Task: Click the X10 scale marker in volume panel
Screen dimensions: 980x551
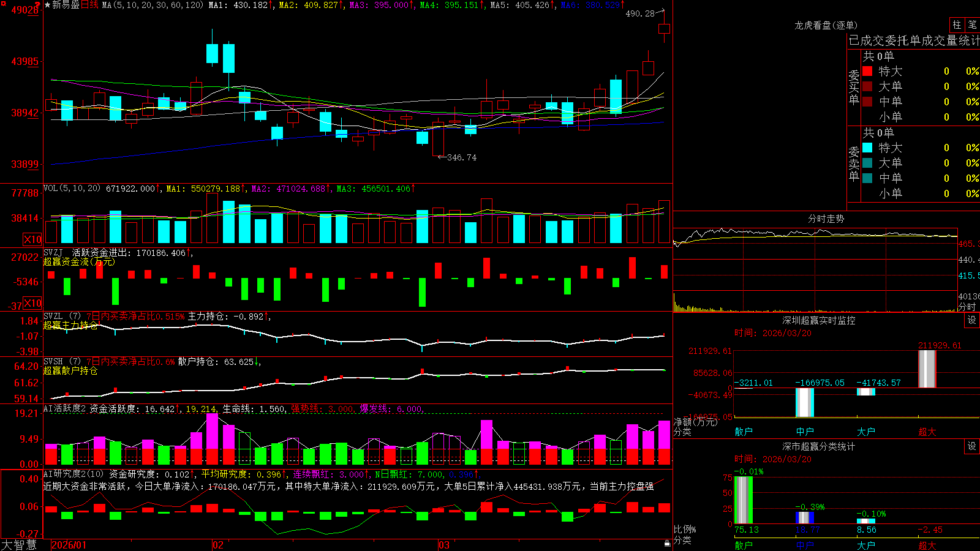Action: coord(32,239)
